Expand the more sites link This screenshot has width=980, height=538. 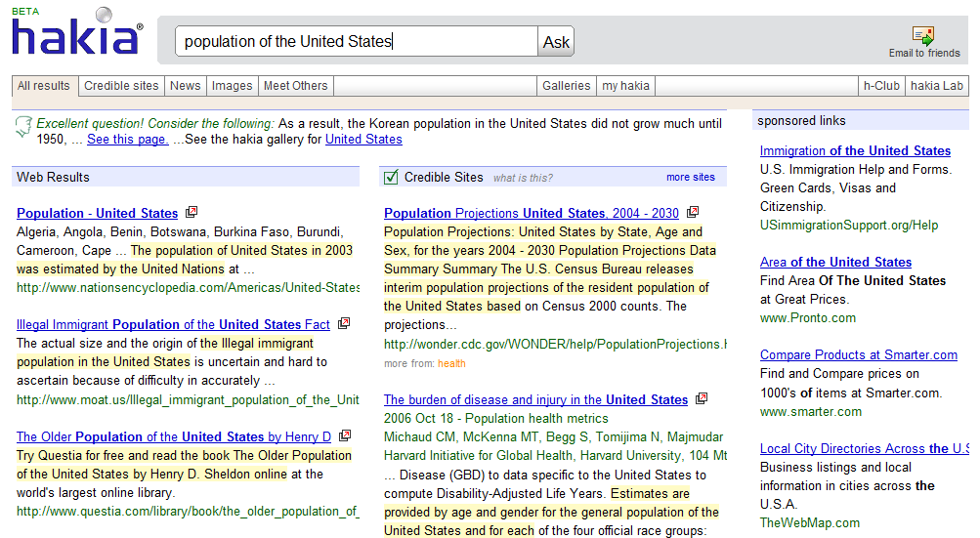[x=690, y=178]
